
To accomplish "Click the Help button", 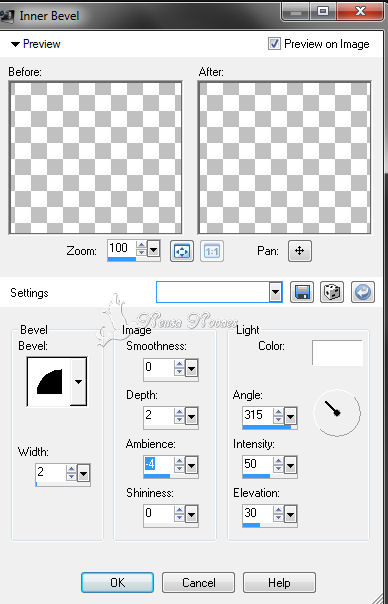I will (x=279, y=582).
